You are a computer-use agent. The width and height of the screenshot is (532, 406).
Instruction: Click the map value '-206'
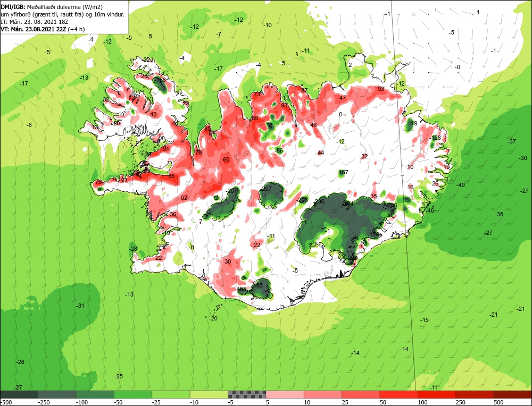(392, 205)
